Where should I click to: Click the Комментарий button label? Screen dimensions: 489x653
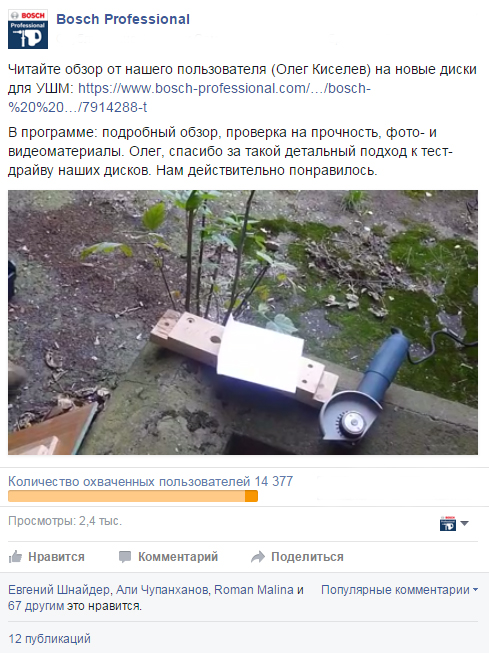178,557
